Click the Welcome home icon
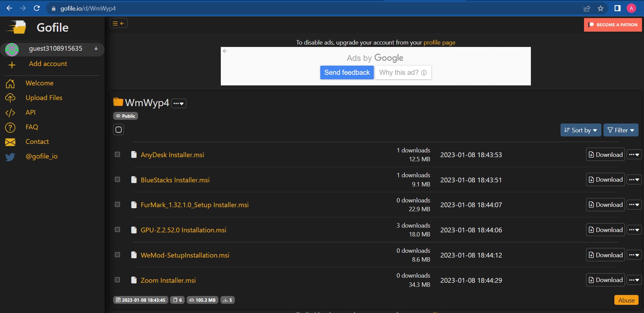 pos(11,83)
